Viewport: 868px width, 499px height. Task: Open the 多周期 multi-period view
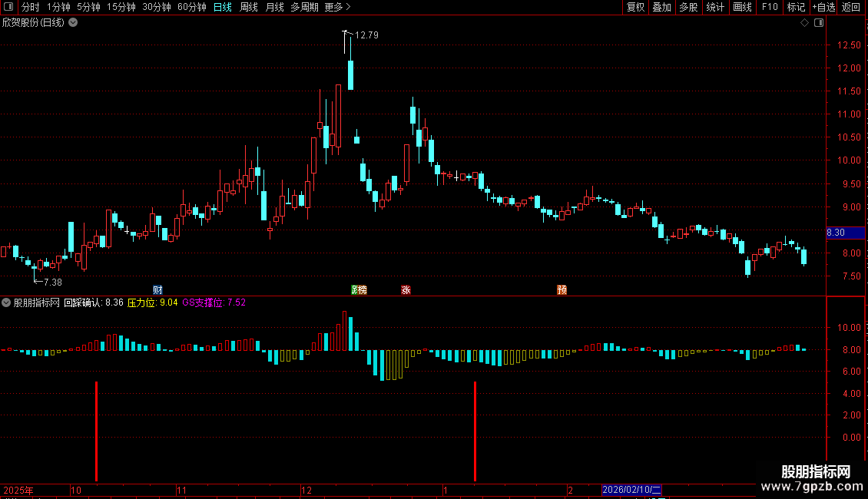click(x=304, y=7)
